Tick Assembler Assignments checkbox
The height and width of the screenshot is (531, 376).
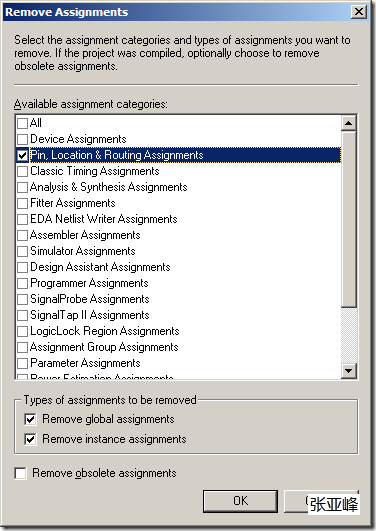(22, 235)
